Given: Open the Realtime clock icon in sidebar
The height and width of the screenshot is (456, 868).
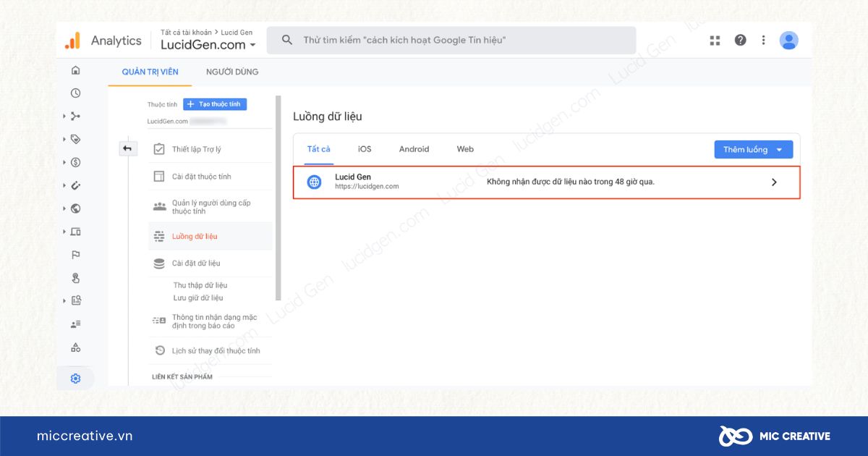Looking at the screenshot, I should 75,93.
